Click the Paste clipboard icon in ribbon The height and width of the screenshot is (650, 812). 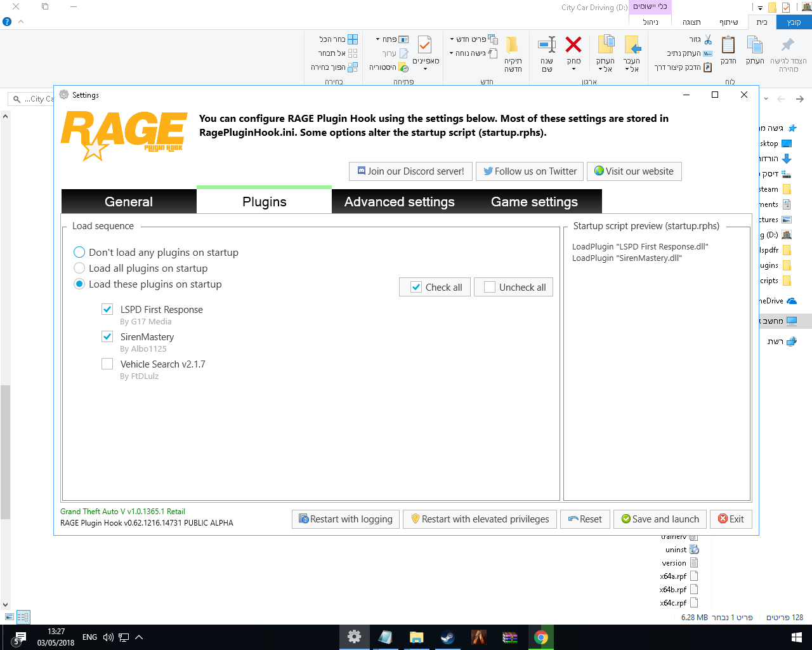tap(728, 46)
